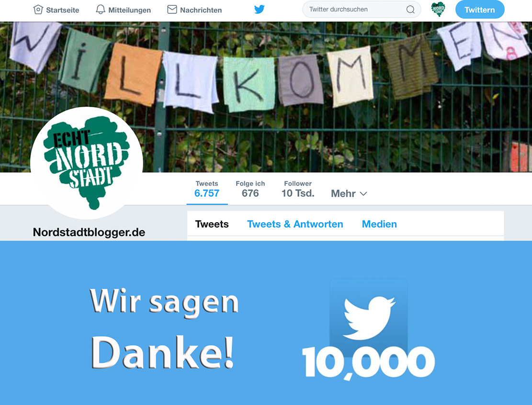Click the chevron next to Mehr

pyautogui.click(x=363, y=194)
